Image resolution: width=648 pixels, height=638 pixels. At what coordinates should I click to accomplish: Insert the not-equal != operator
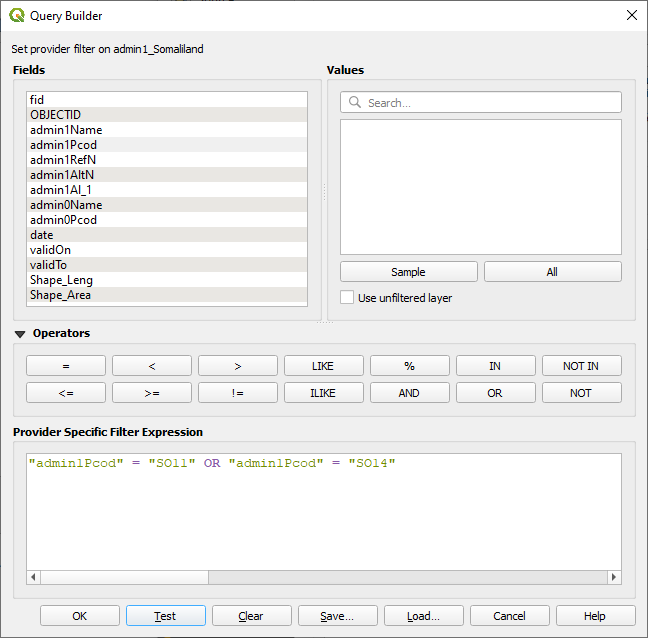237,393
